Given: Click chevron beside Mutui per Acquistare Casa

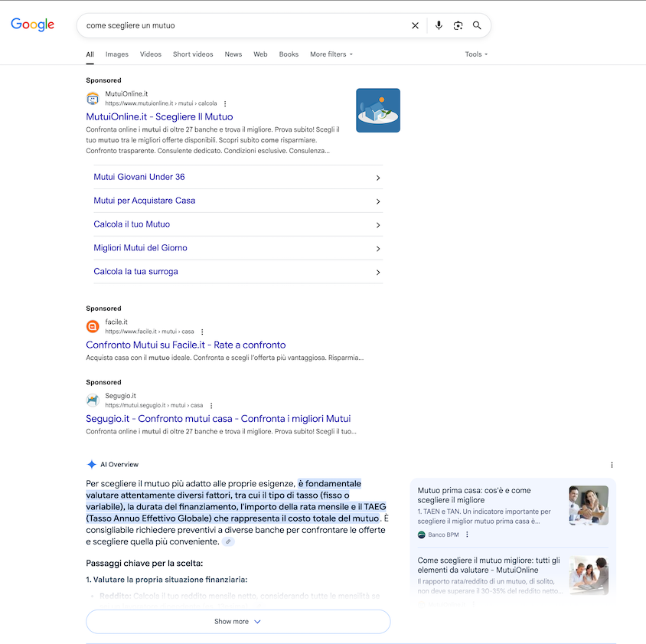Looking at the screenshot, I should [378, 201].
